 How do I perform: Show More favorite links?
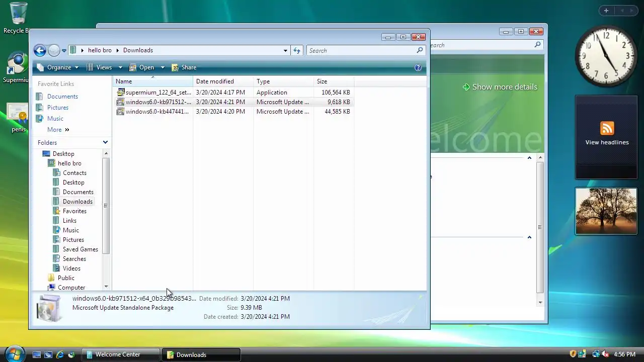(58, 130)
